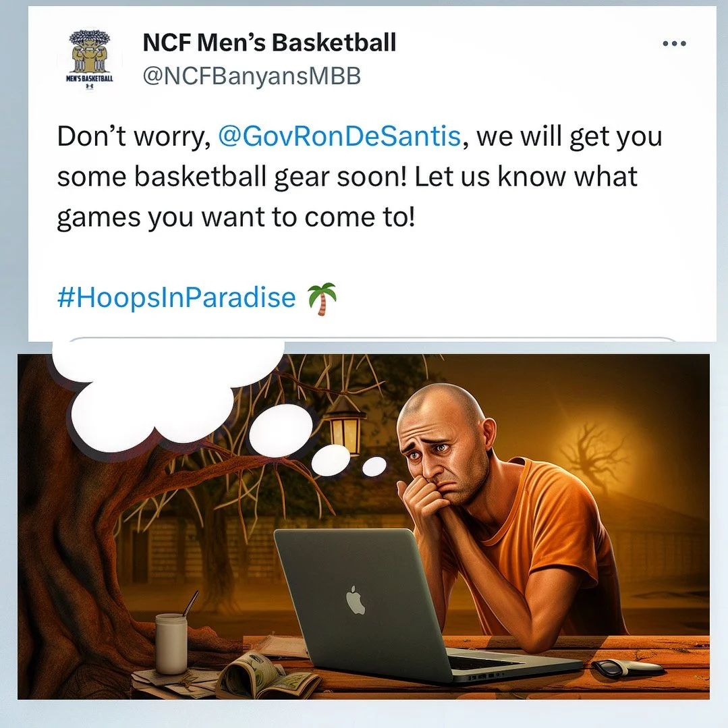Open the NCF Men's Basketball account name
Image resolution: width=728 pixels, height=728 pixels.
[x=269, y=43]
